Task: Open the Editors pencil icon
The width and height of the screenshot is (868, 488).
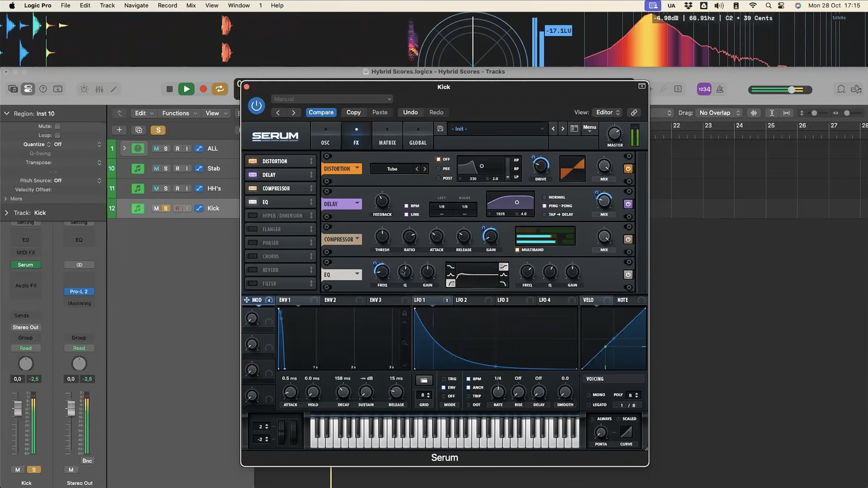Action: point(114,89)
